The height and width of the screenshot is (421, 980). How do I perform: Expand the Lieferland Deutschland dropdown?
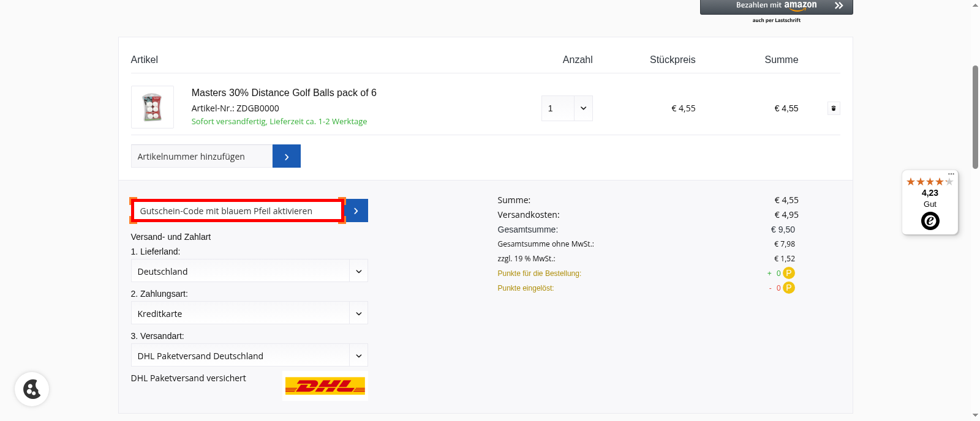point(249,271)
